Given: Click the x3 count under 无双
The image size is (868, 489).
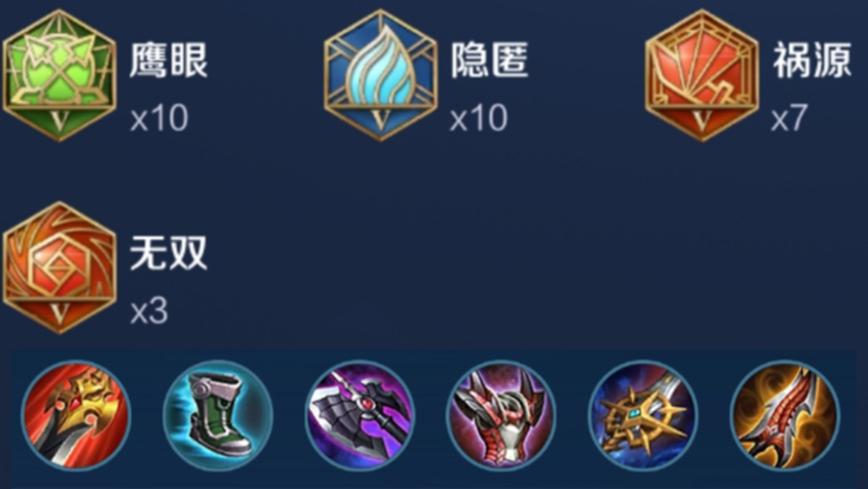Looking at the screenshot, I should tap(149, 311).
